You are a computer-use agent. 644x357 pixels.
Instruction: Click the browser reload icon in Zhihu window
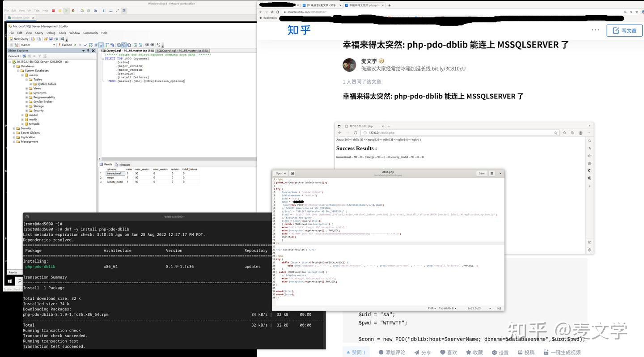272,12
